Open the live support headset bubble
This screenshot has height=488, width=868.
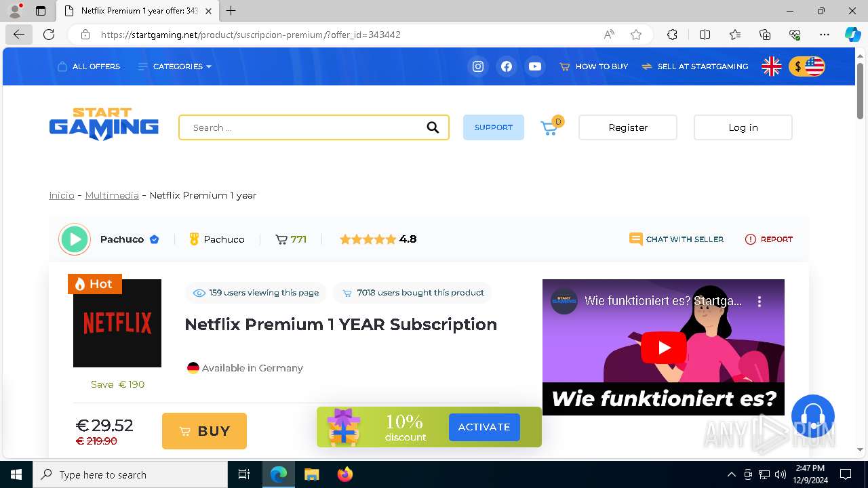[812, 416]
